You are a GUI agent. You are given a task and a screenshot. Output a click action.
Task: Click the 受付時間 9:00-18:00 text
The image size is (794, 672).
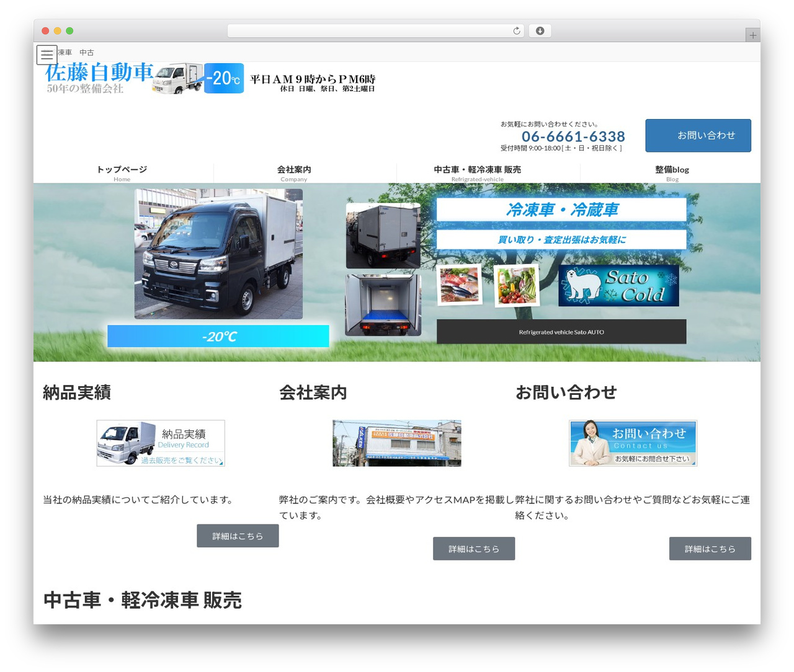coord(561,148)
